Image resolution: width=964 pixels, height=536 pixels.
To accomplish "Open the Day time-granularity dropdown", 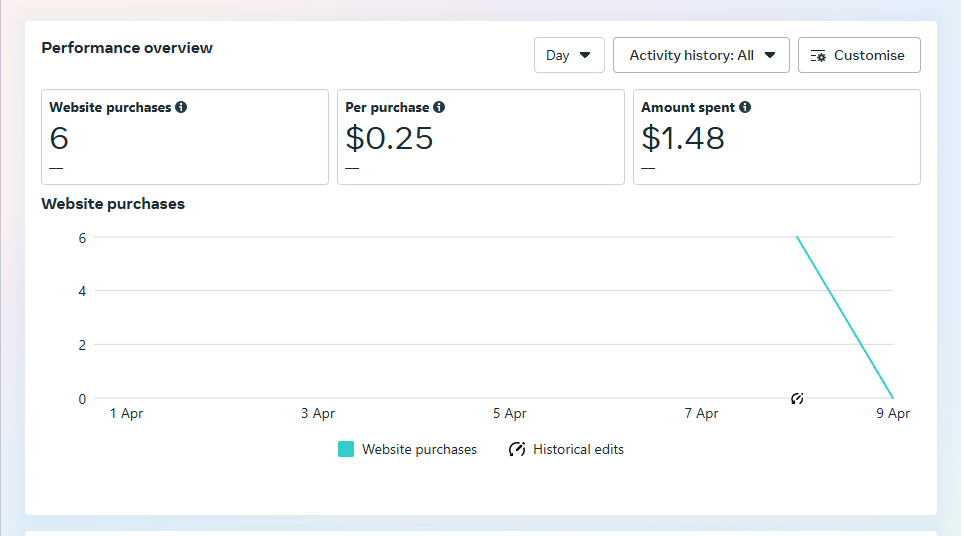I will (x=568, y=55).
